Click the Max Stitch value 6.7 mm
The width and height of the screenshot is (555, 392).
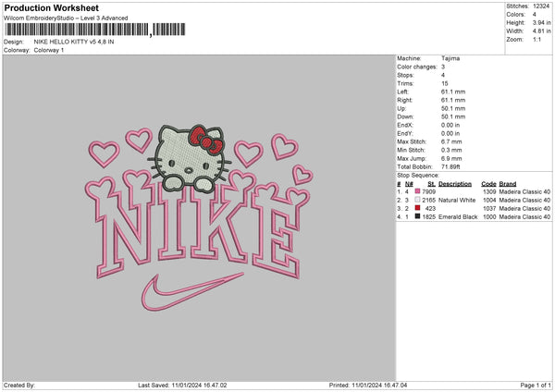(x=451, y=141)
